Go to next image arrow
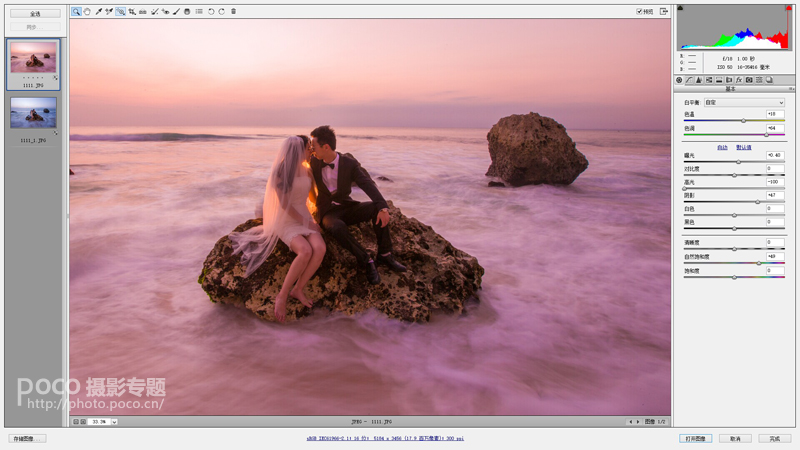The image size is (800, 450). point(638,422)
